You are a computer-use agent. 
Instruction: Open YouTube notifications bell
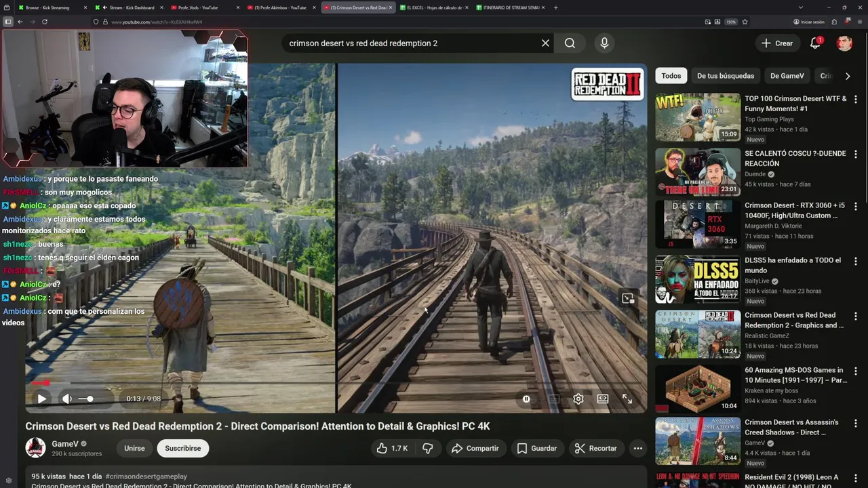point(816,43)
